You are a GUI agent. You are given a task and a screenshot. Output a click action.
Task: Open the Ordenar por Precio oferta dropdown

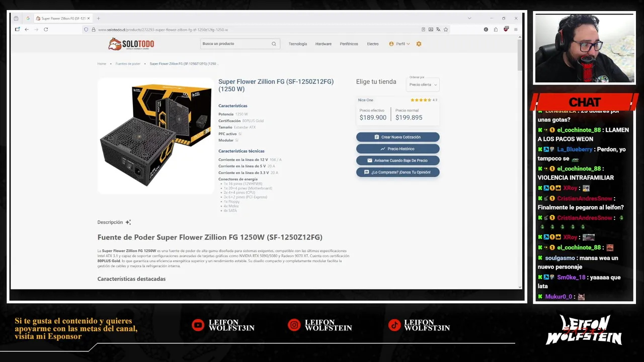tap(424, 84)
